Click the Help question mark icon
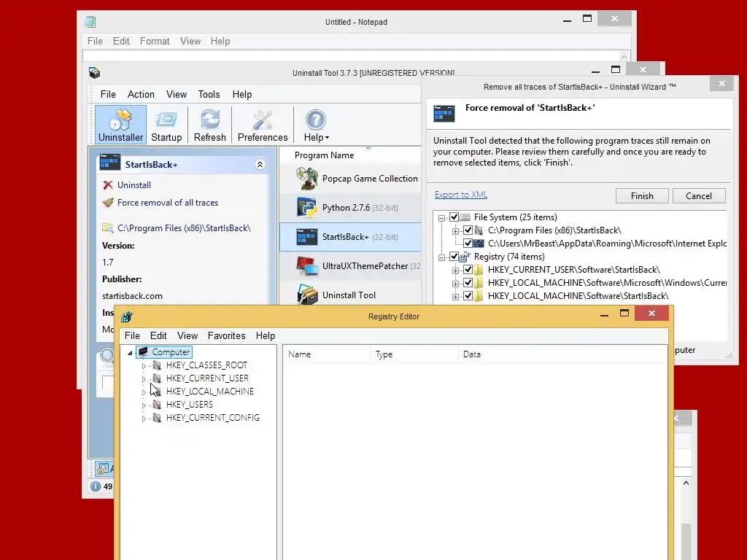This screenshot has width=747, height=560. tap(316, 120)
